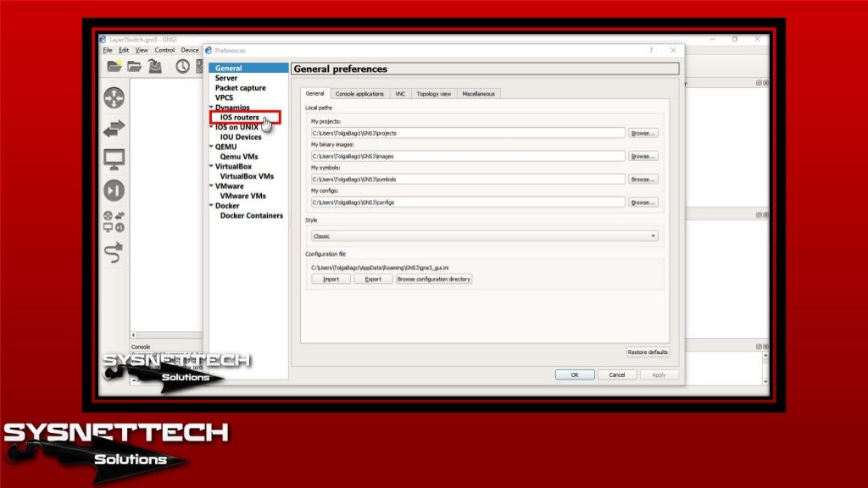Click inside the My projects path field
The image size is (868, 488).
tap(468, 133)
